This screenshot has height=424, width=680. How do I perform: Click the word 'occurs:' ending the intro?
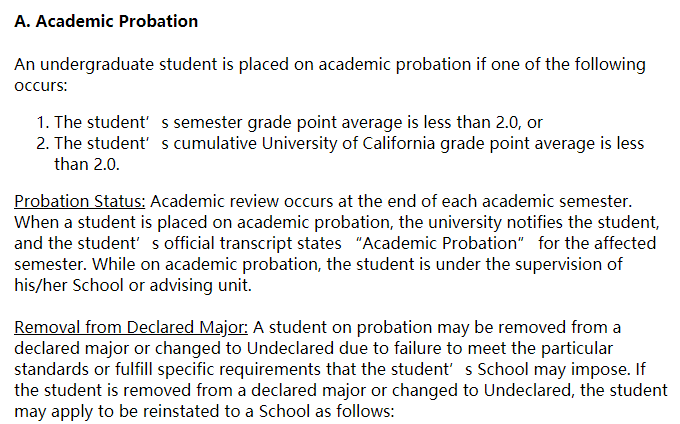pyautogui.click(x=41, y=85)
